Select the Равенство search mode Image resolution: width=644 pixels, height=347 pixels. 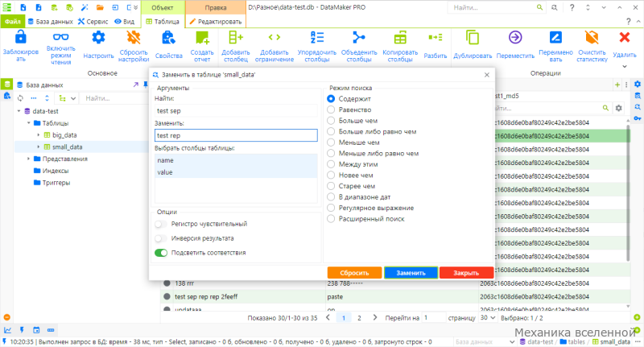(x=331, y=109)
